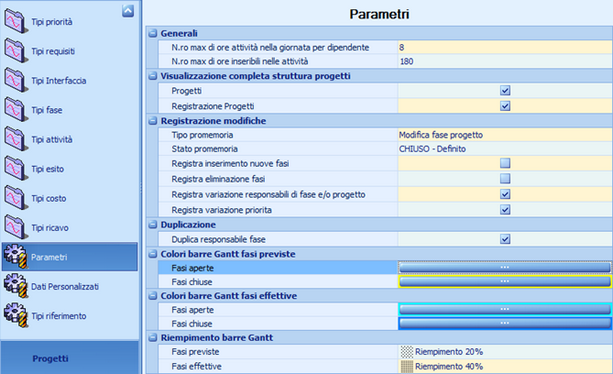613x374 pixels.
Task: Open Tipi priorità in sidebar
Action: [52, 22]
